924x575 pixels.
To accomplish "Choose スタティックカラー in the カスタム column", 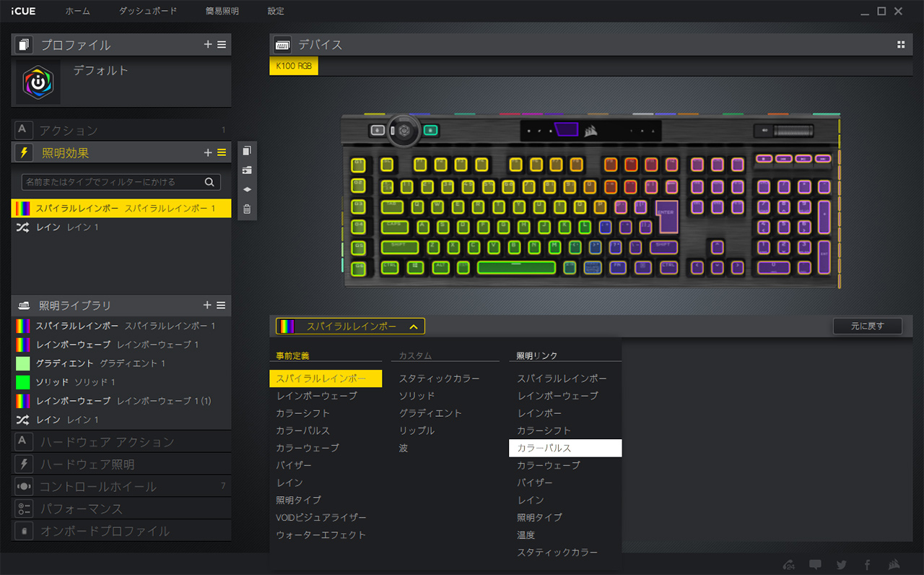I will point(440,379).
